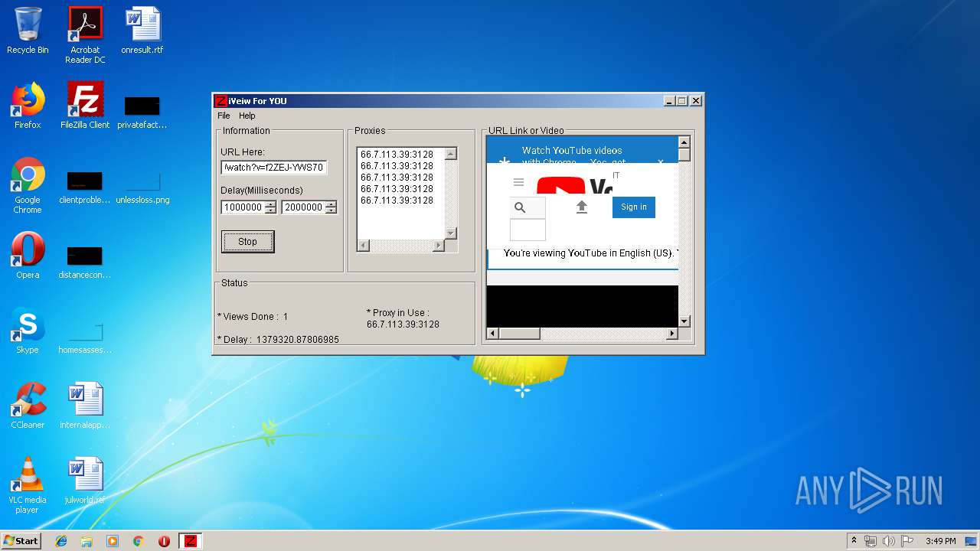Image resolution: width=980 pixels, height=551 pixels.
Task: Click the network tray icon
Action: (871, 541)
